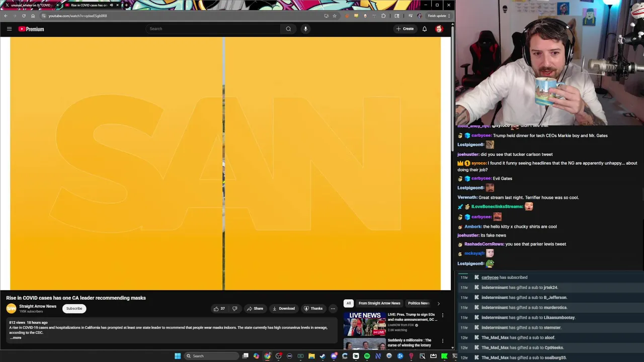Open Discord from the taskbar

[x=334, y=356]
